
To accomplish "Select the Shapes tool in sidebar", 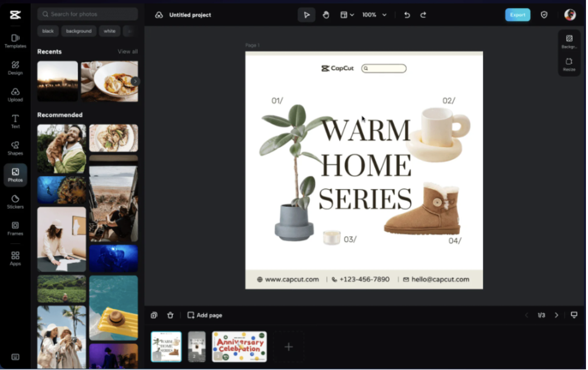I will [15, 148].
